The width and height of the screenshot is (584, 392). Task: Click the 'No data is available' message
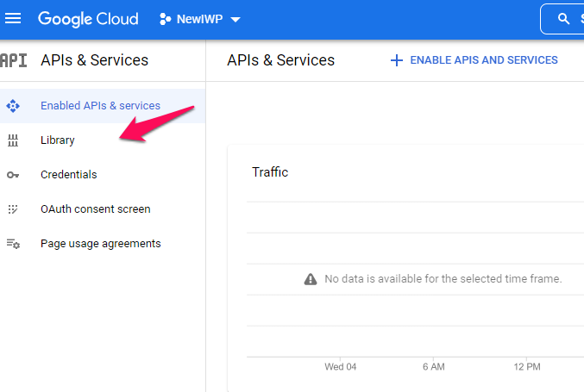coord(443,279)
